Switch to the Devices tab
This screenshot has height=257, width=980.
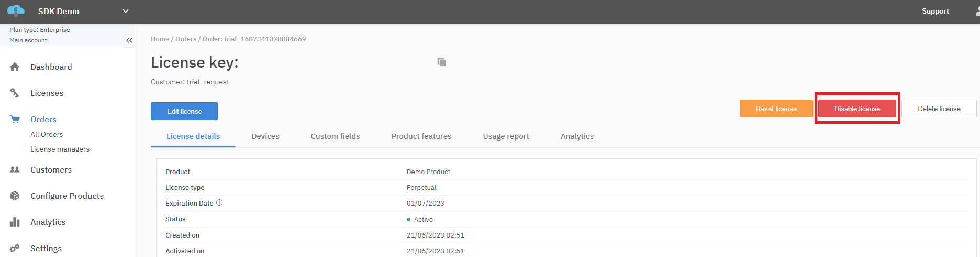click(265, 136)
